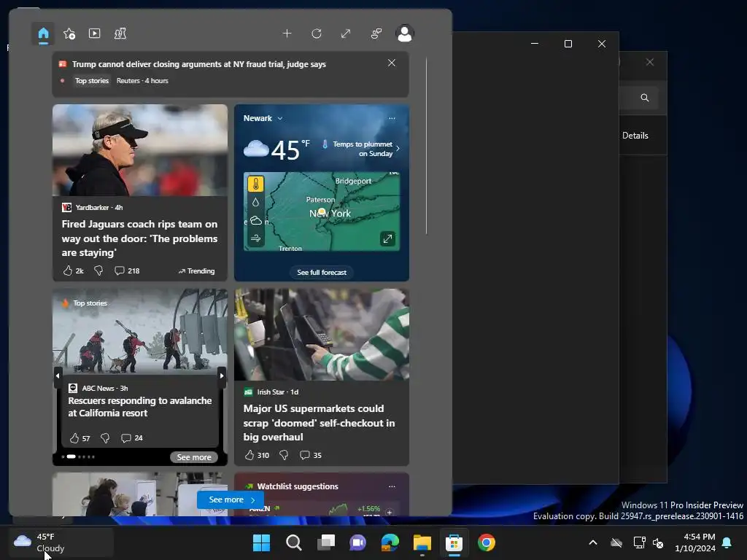Open the account profile avatar
Screen dimensions: 747x560
(x=405, y=34)
